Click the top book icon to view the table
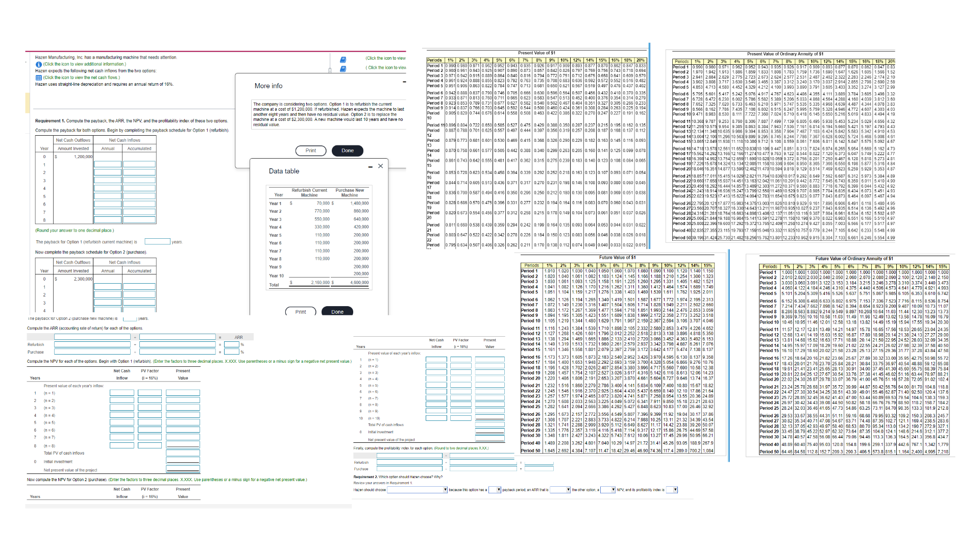The width and height of the screenshot is (980, 551). pos(342,59)
